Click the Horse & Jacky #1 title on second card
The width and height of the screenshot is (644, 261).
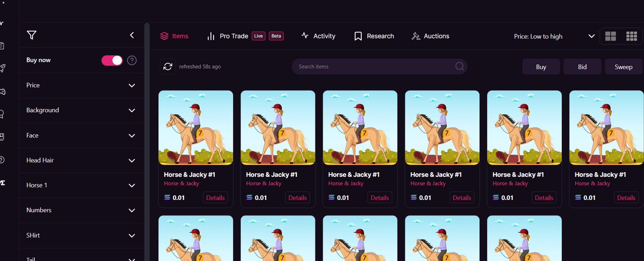coord(272,175)
